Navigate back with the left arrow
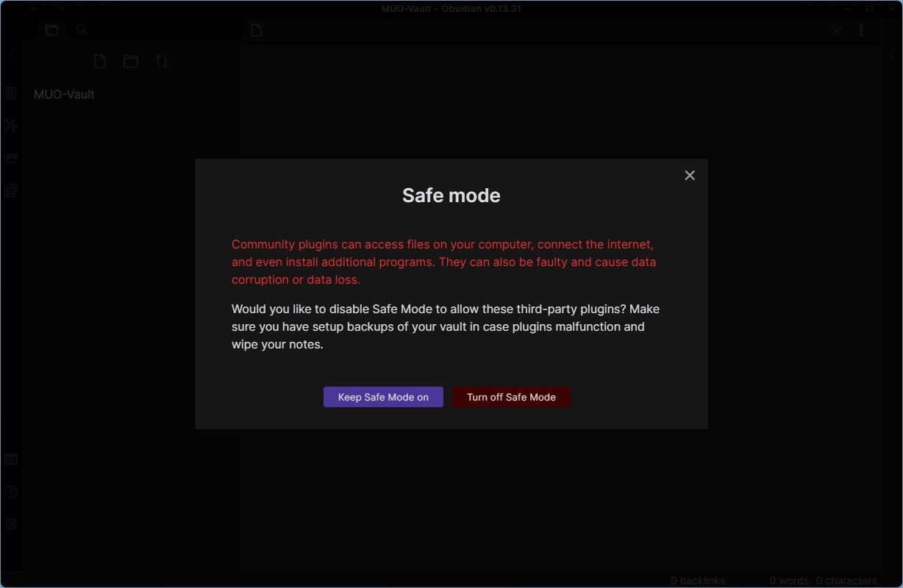 point(35,9)
